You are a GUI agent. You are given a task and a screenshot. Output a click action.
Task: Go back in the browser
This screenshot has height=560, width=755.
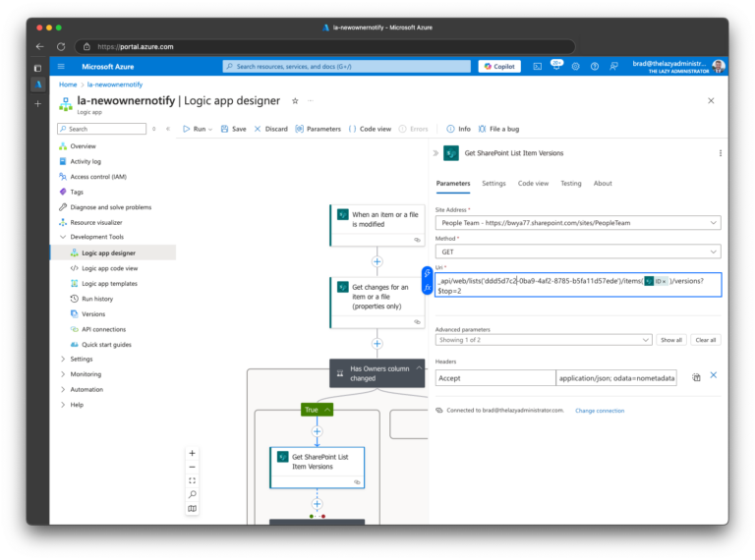(x=40, y=47)
